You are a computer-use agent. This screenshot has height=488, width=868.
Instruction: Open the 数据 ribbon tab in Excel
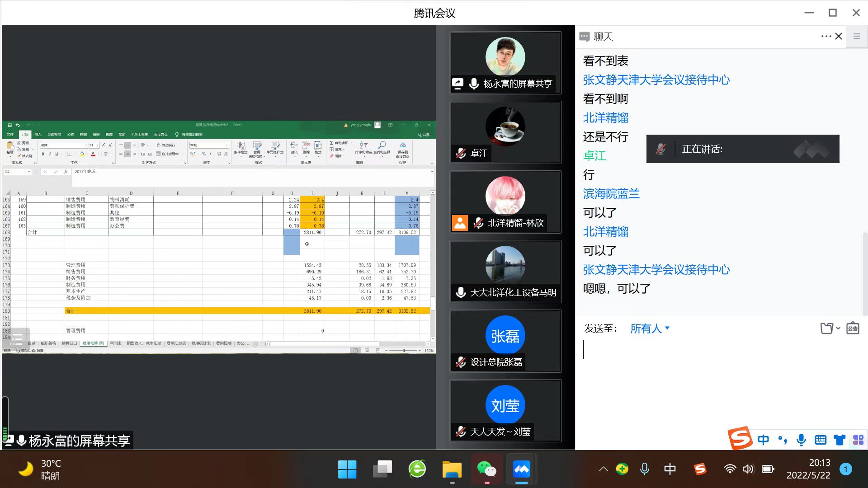coord(83,134)
